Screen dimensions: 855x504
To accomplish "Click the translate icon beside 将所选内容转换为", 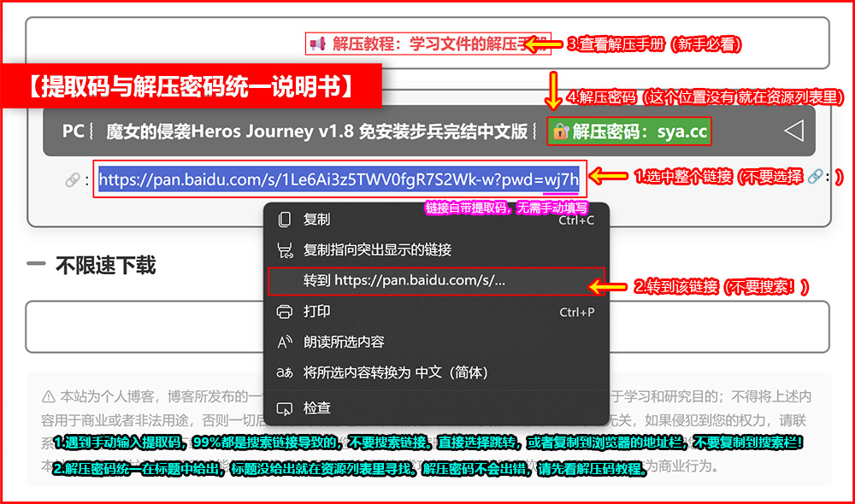I will tap(285, 373).
